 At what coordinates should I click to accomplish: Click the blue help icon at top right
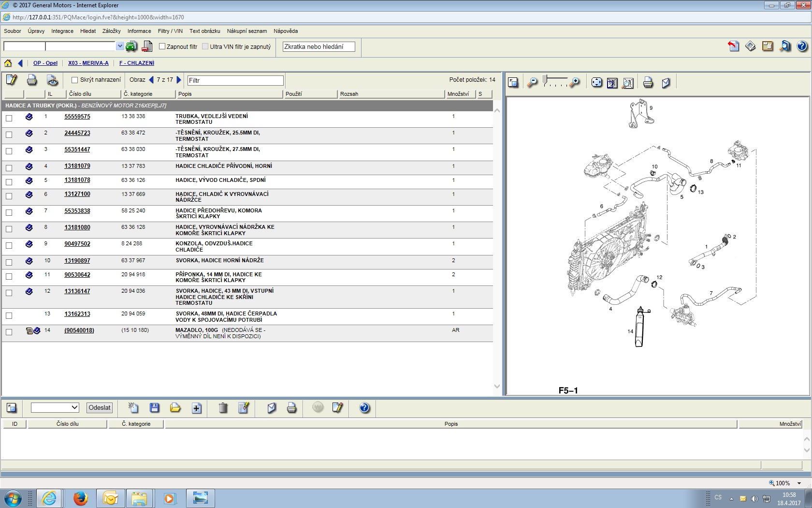point(802,46)
